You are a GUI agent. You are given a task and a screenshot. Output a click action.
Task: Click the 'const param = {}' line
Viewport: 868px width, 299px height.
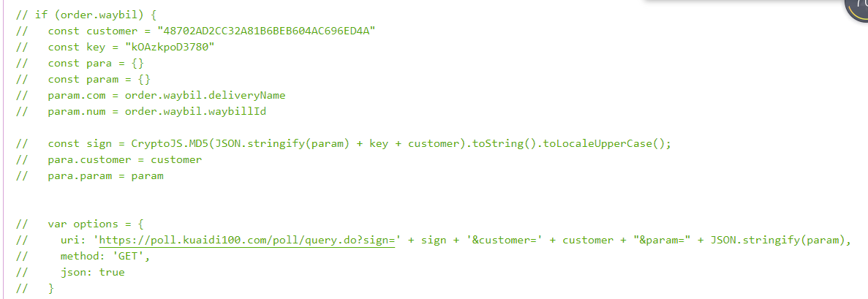(x=83, y=79)
